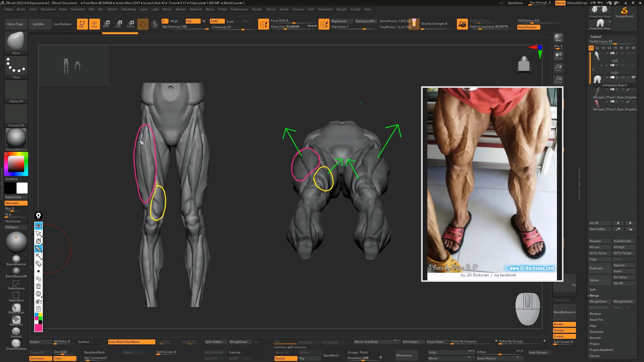This screenshot has width=644, height=362.
Task: Choose the MaskLasso brush icon
Action: (16, 308)
